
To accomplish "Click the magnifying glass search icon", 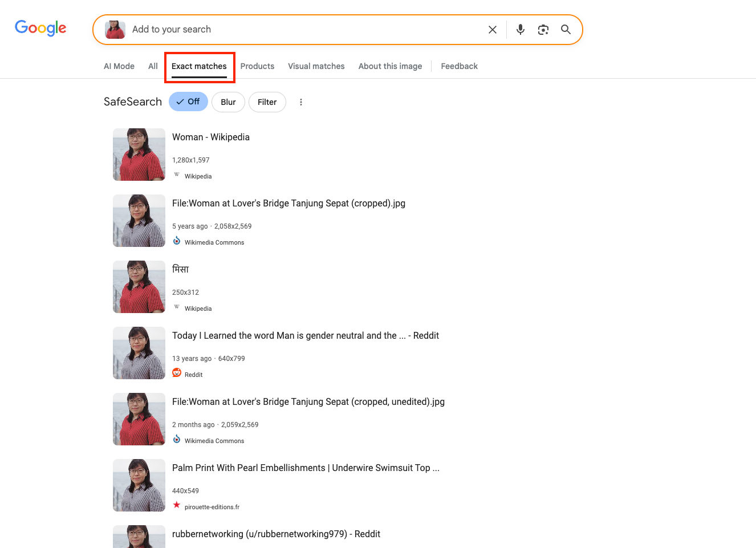I will [x=566, y=30].
